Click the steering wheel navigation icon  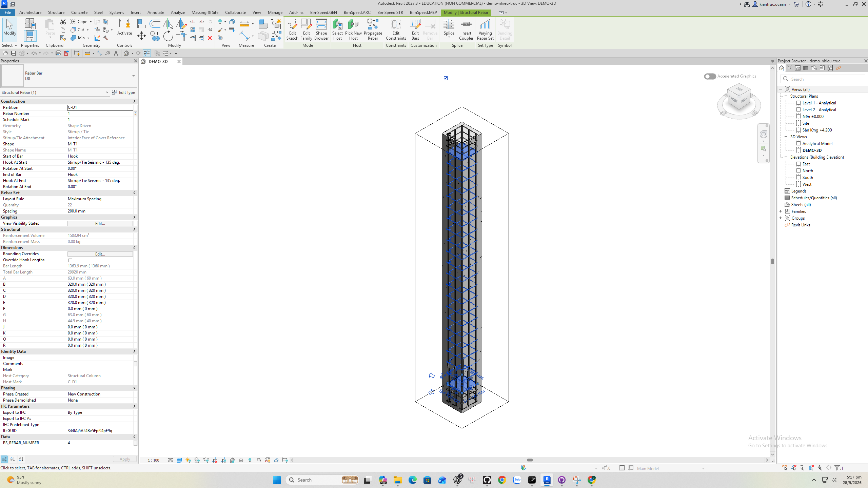[763, 134]
